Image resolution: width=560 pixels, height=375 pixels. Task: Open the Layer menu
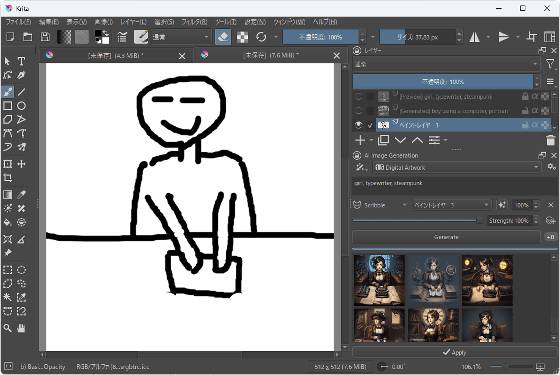[x=133, y=22]
